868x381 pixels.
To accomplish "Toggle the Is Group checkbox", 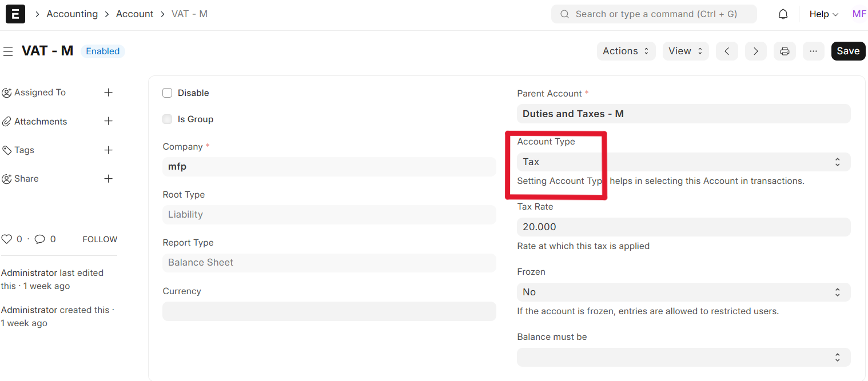I will (x=168, y=119).
